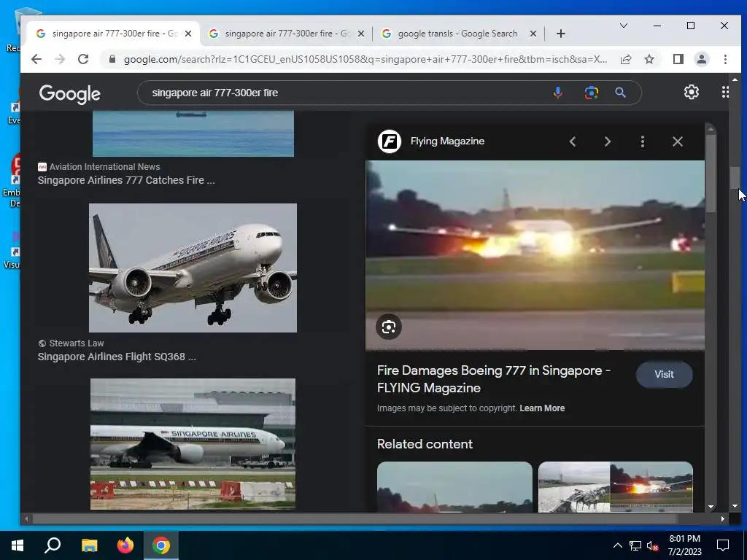Open Singapore Airlines Flight SQ368 result

pos(117,357)
